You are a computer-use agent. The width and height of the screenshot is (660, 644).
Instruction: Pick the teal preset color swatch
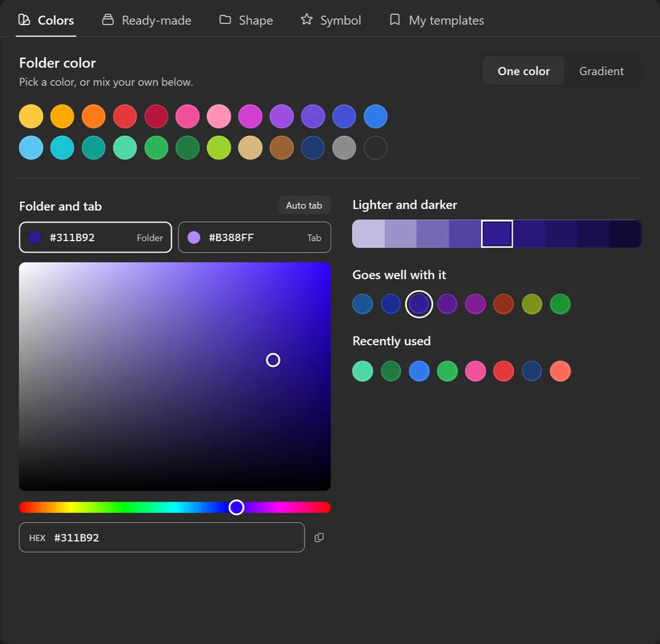[x=94, y=148]
